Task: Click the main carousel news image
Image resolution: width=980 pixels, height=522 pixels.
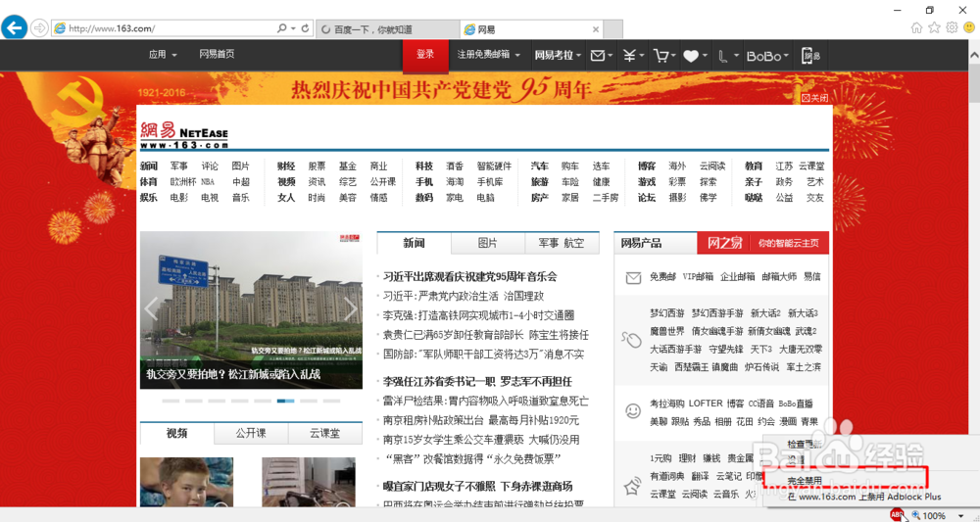Action: point(251,309)
